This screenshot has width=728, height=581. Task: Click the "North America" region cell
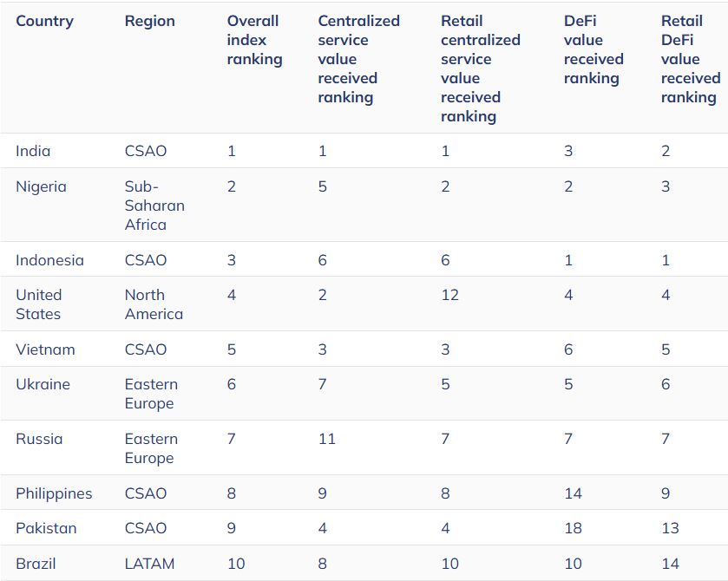coord(154,304)
